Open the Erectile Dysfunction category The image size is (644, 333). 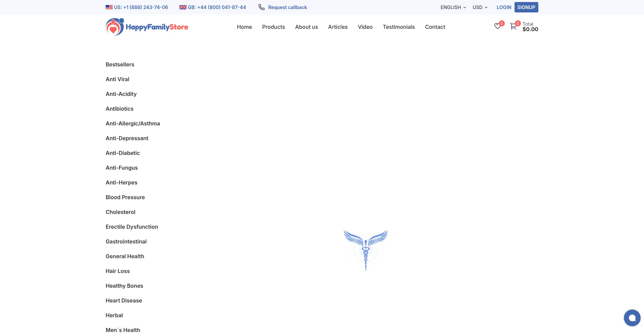point(131,227)
